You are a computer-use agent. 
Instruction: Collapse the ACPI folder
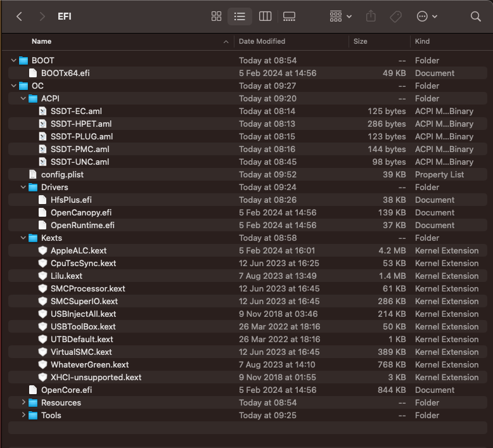tap(23, 98)
